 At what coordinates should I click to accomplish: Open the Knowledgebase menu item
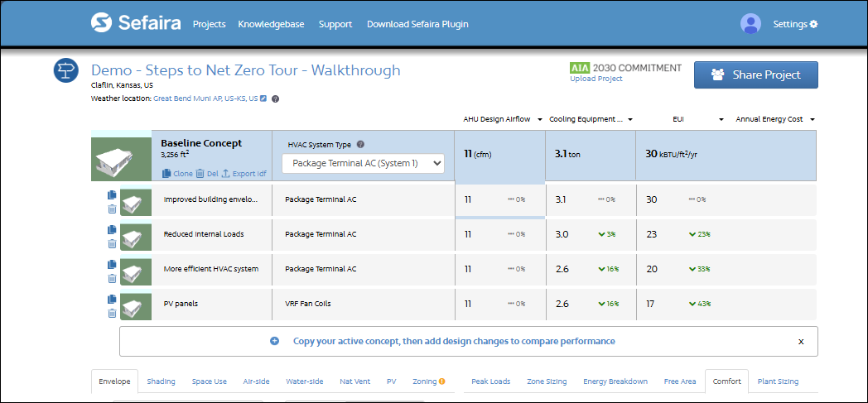(x=272, y=24)
